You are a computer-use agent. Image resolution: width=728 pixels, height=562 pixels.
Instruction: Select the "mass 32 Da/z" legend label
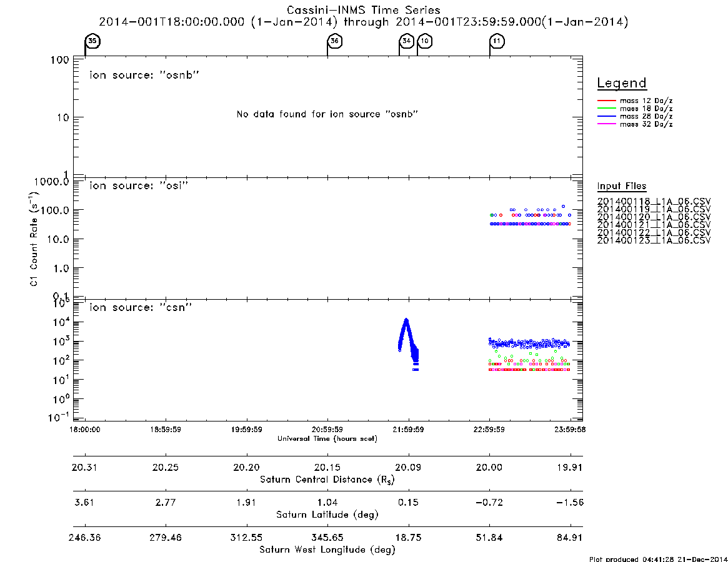[x=646, y=124]
